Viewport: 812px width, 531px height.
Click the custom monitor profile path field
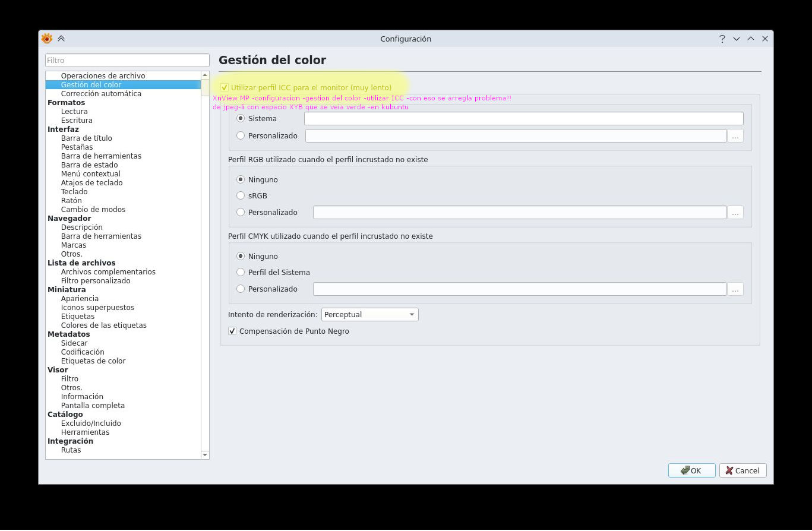click(516, 135)
